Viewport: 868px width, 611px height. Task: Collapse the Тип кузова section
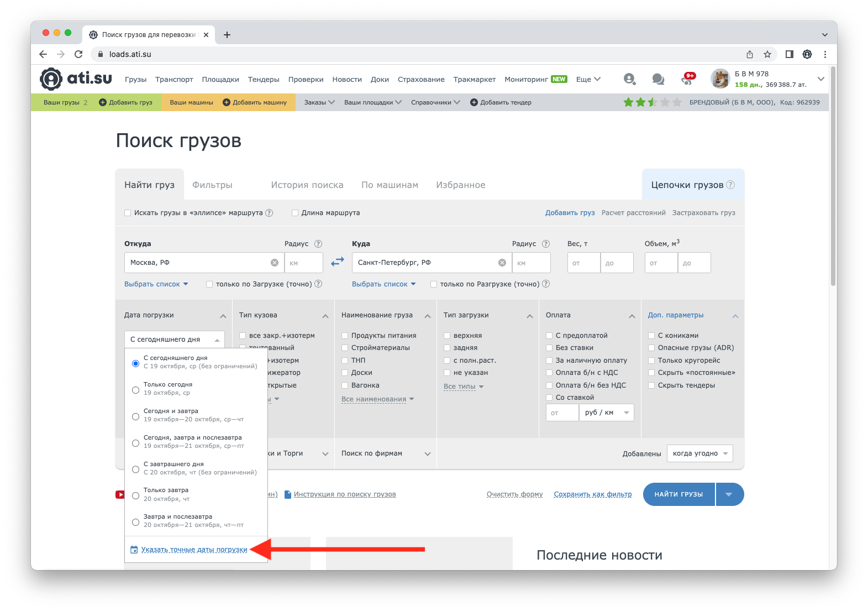(325, 316)
